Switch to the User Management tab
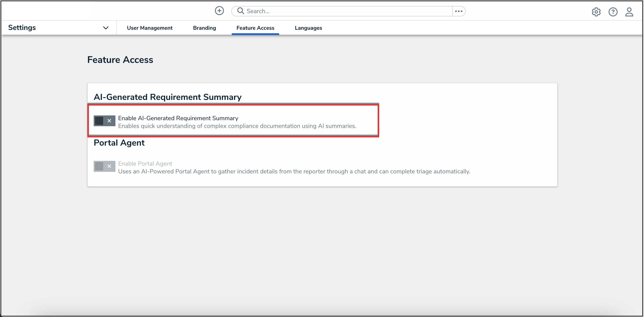 click(x=149, y=28)
